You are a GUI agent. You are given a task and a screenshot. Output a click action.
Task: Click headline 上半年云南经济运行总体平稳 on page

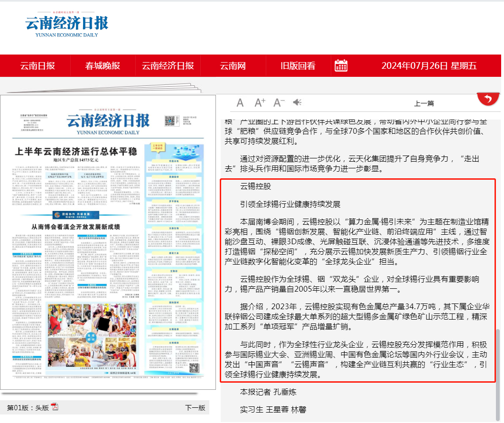click(x=75, y=152)
